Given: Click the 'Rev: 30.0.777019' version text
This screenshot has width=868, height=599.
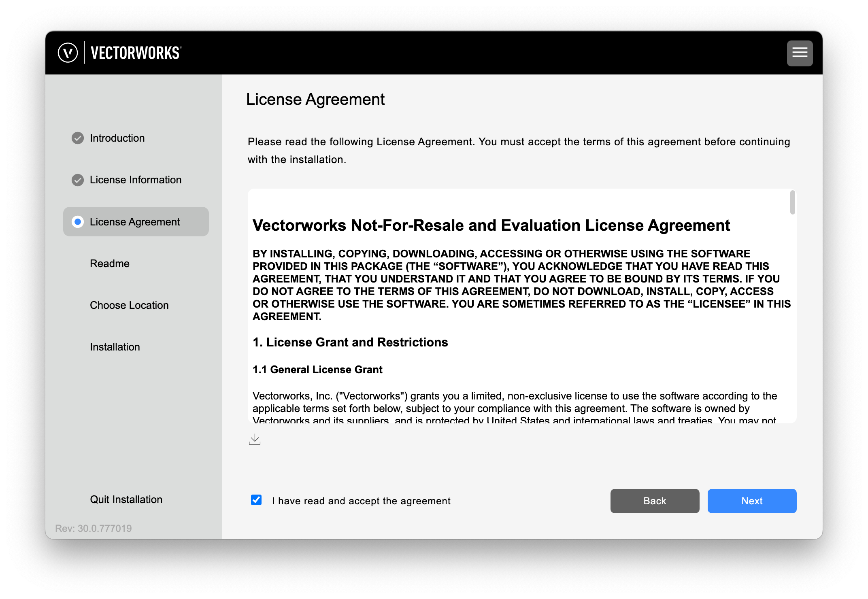Looking at the screenshot, I should [x=94, y=528].
